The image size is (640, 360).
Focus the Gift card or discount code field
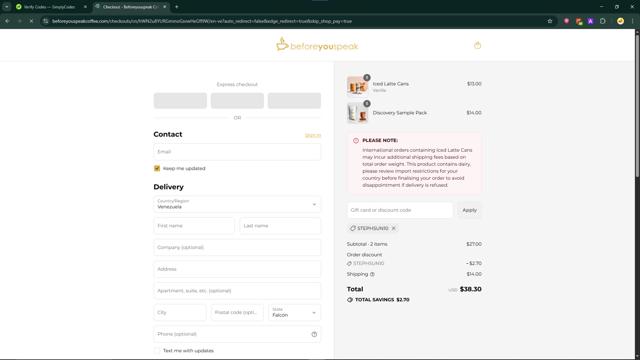(x=400, y=210)
